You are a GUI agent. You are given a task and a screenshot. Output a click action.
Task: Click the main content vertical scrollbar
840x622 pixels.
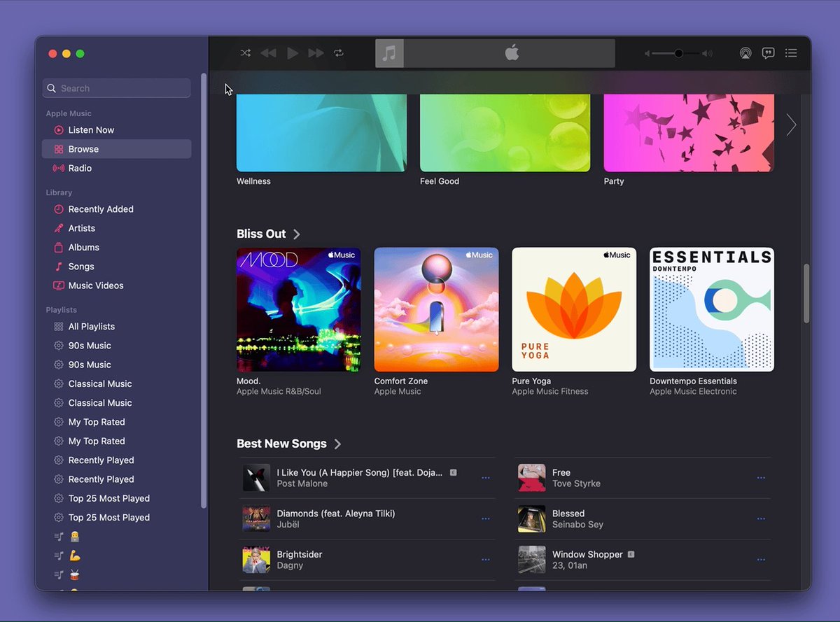coord(806,293)
